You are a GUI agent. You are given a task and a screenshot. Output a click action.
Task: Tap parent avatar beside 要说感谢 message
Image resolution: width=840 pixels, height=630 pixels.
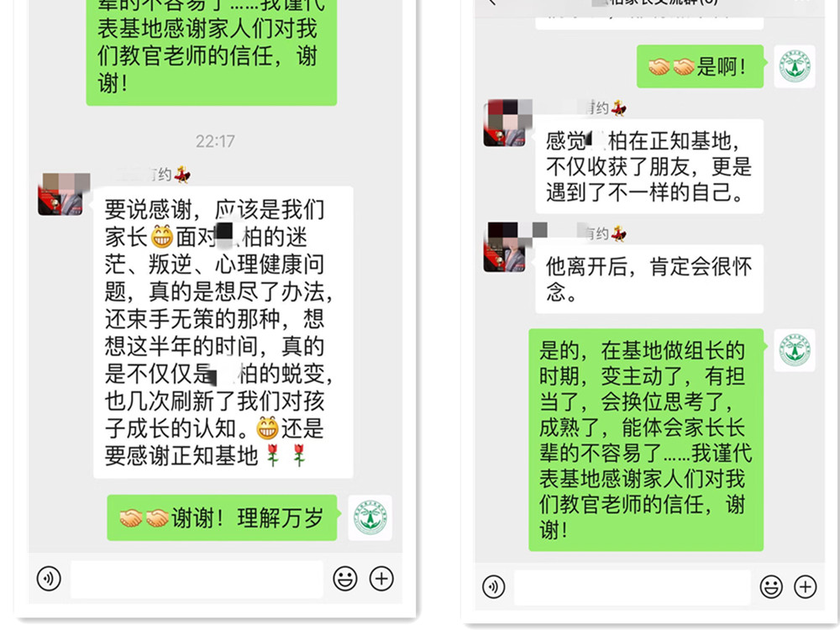(x=60, y=194)
